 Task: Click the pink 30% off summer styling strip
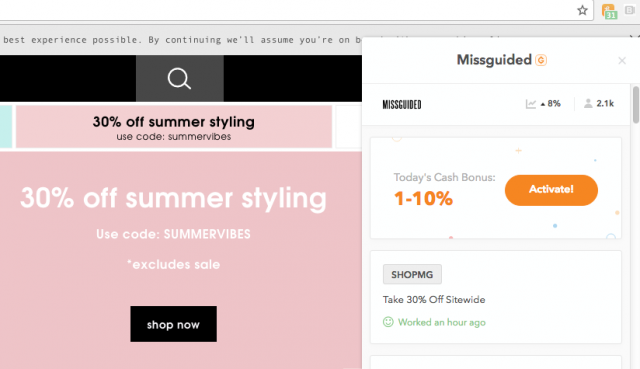[174, 127]
